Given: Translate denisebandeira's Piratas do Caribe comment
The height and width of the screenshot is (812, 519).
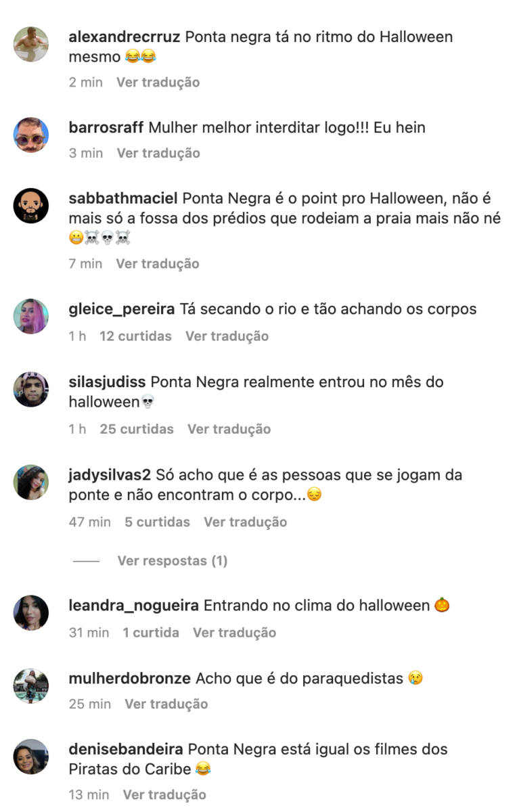Looking at the screenshot, I should click(164, 794).
